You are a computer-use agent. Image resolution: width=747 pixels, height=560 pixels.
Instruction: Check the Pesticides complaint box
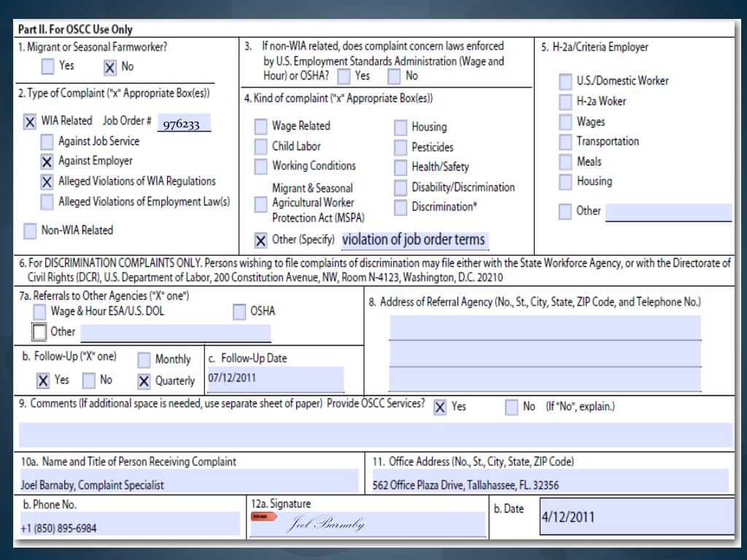[x=400, y=147]
